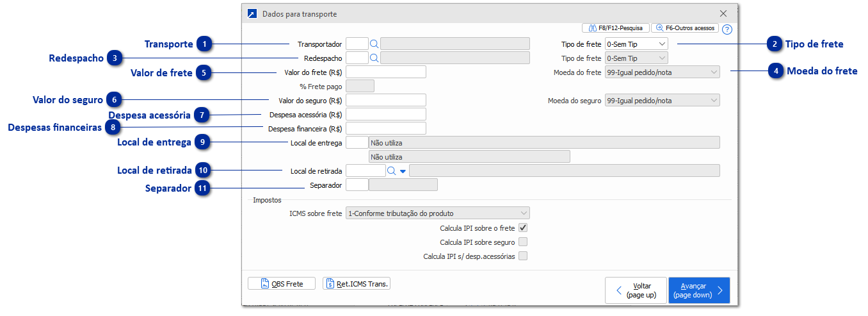Open the help question mark icon
The image size is (868, 316).
coord(727,29)
